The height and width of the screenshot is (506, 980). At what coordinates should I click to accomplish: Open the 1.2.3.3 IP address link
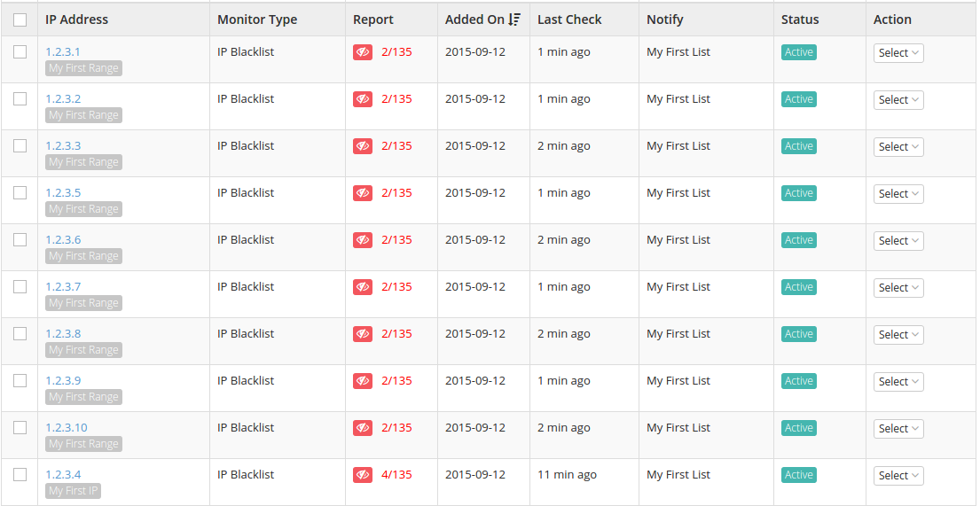pyautogui.click(x=63, y=146)
